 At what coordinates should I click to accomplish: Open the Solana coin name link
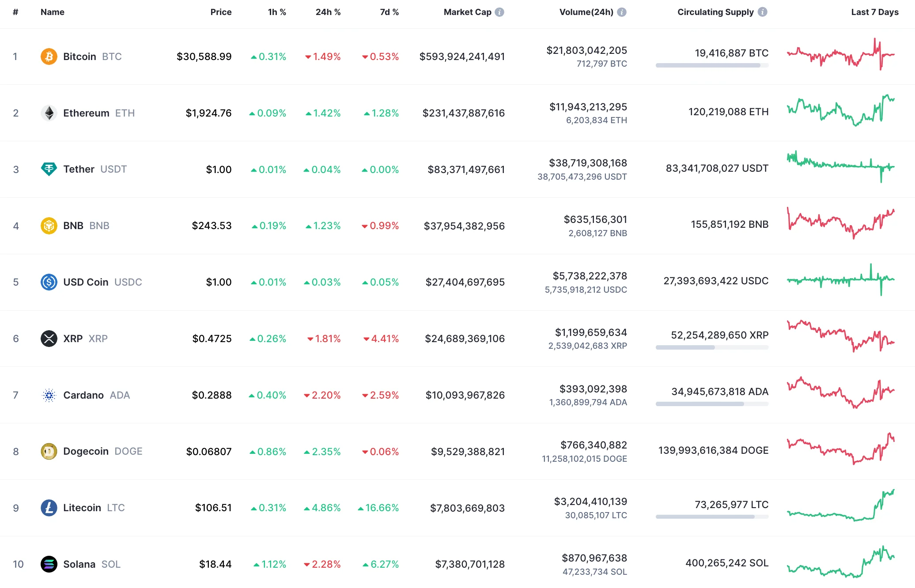click(79, 564)
